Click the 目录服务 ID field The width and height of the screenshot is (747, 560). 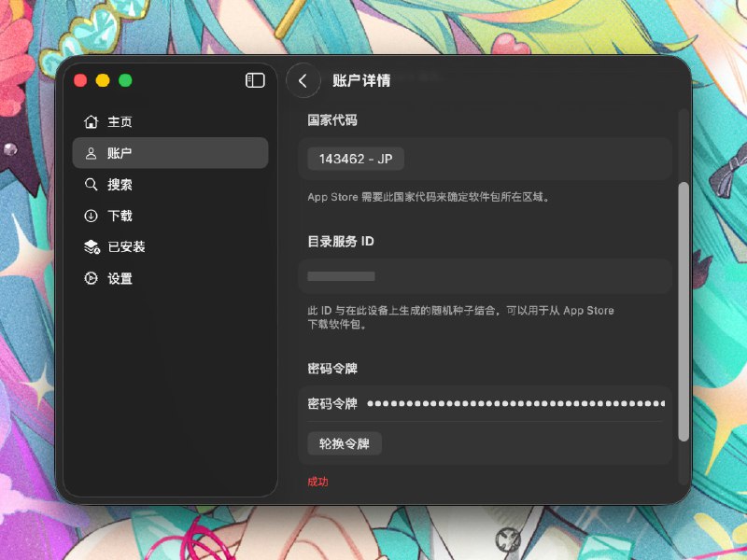(x=485, y=276)
